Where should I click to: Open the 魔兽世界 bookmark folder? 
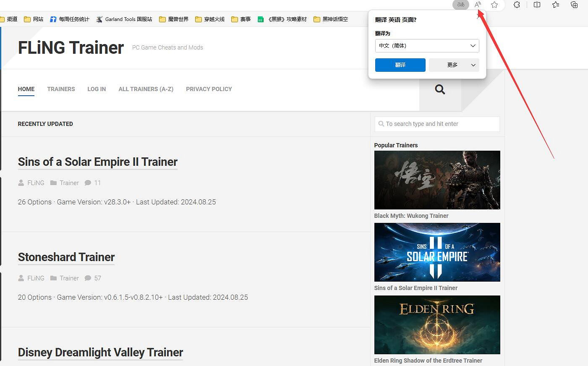point(174,19)
